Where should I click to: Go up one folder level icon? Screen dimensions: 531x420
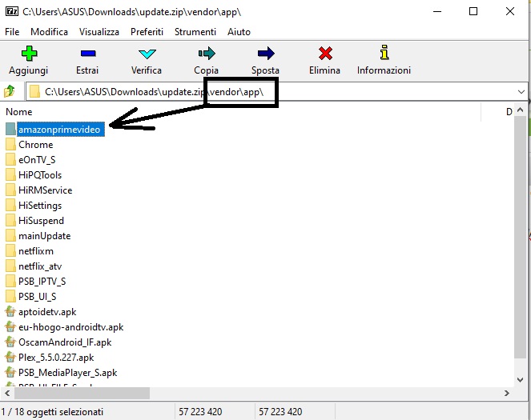point(9,91)
